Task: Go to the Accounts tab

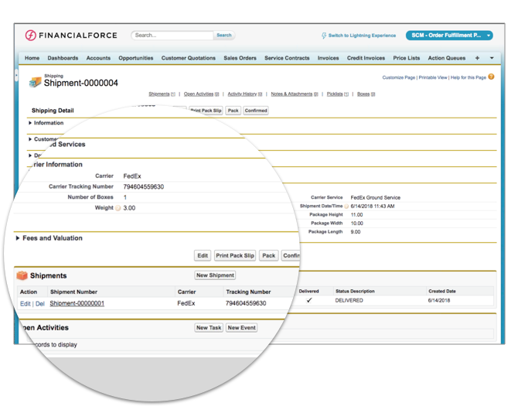Action: [98, 58]
